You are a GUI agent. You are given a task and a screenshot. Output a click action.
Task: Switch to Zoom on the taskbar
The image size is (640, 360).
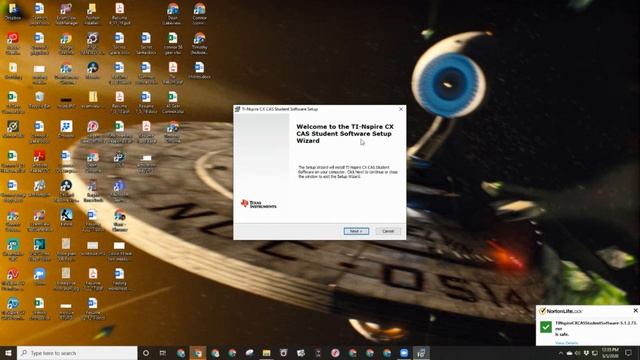[x=404, y=353]
